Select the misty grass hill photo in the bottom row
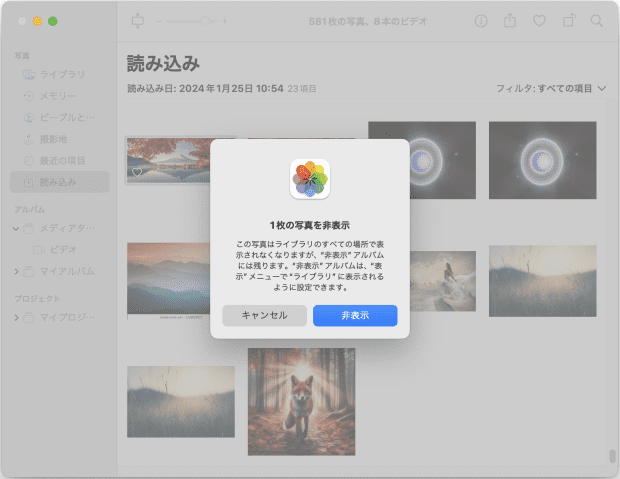Image resolution: width=620 pixels, height=479 pixels. click(181, 401)
